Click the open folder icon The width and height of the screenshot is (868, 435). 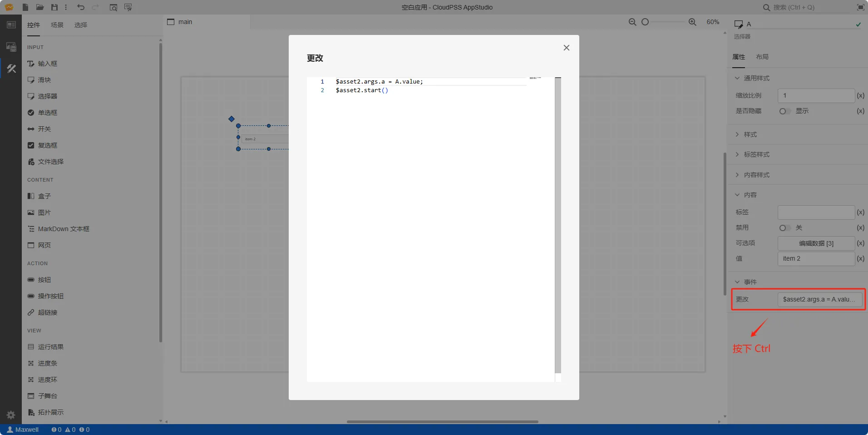point(40,7)
